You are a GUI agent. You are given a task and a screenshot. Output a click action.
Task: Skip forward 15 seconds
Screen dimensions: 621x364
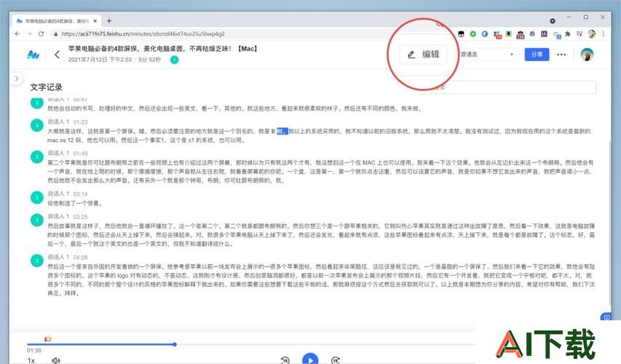(336, 360)
